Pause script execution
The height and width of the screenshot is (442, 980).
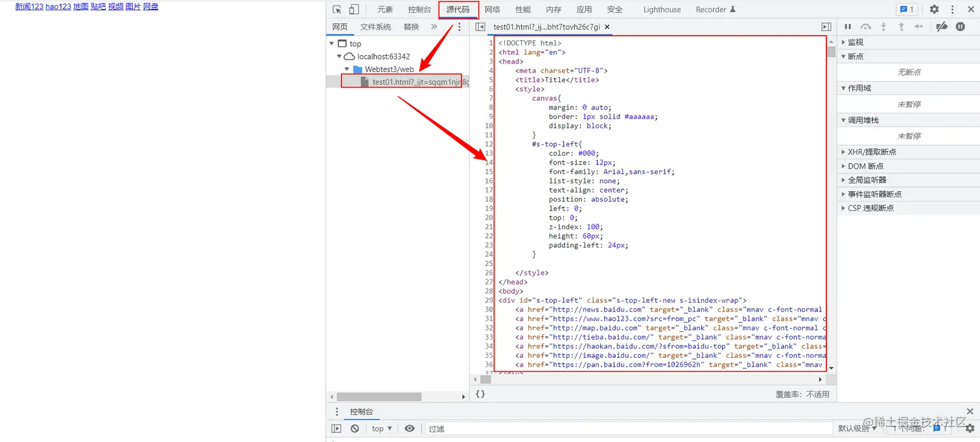848,27
